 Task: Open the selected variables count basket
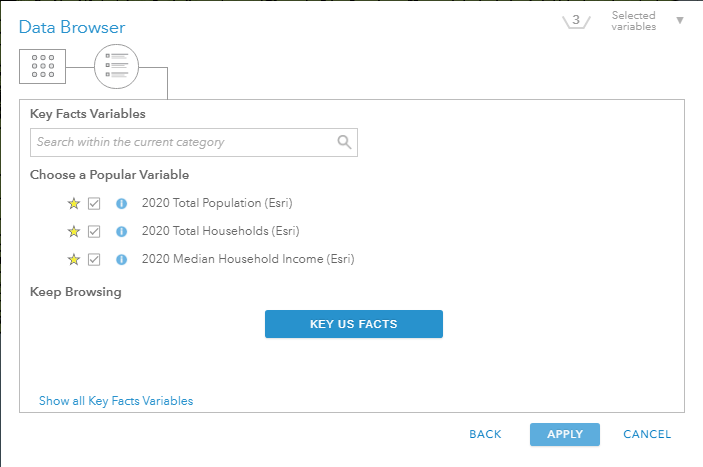[576, 20]
